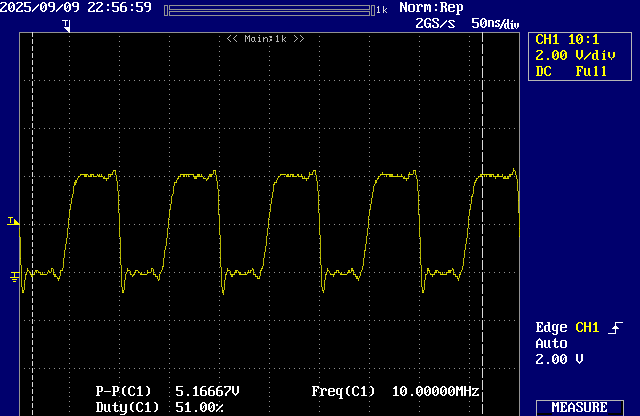
Task: Click the 50ns/div timebase setting
Action: point(495,23)
